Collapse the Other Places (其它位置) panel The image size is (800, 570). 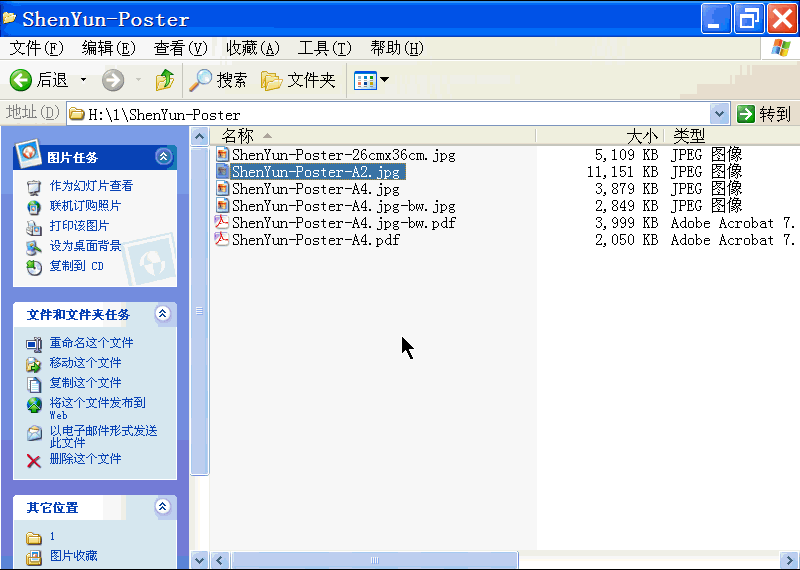tap(164, 507)
